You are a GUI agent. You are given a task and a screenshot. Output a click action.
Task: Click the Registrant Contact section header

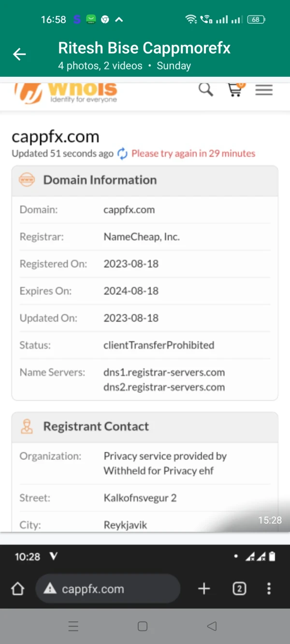[x=96, y=427]
